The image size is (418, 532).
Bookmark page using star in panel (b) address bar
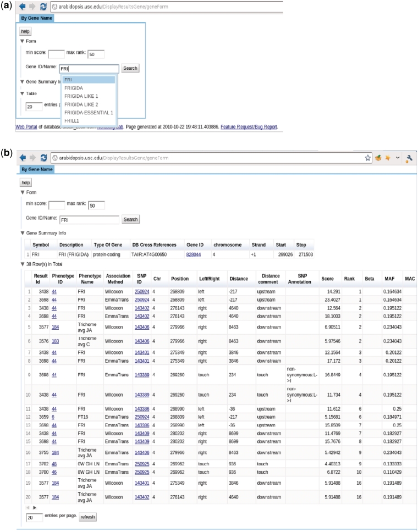click(368, 158)
